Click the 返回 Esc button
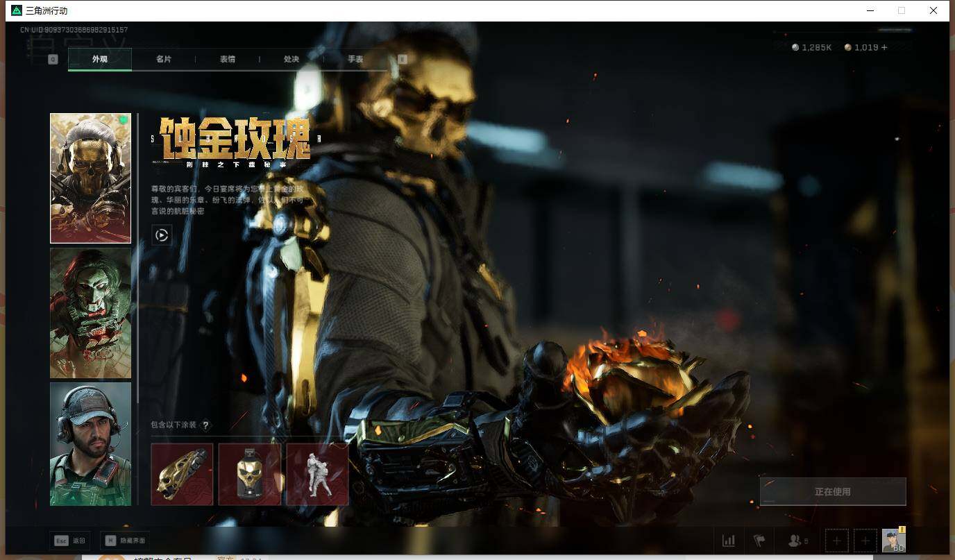Viewport: 955px width, 560px height. [x=70, y=541]
